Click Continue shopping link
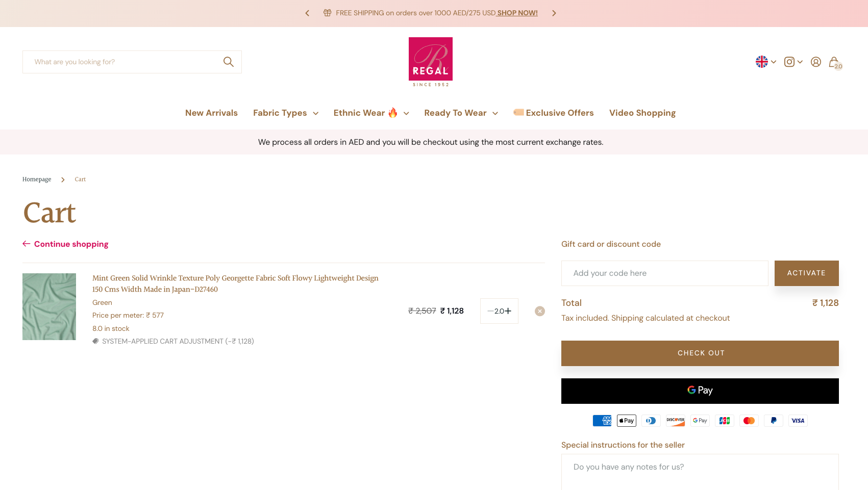 click(65, 244)
